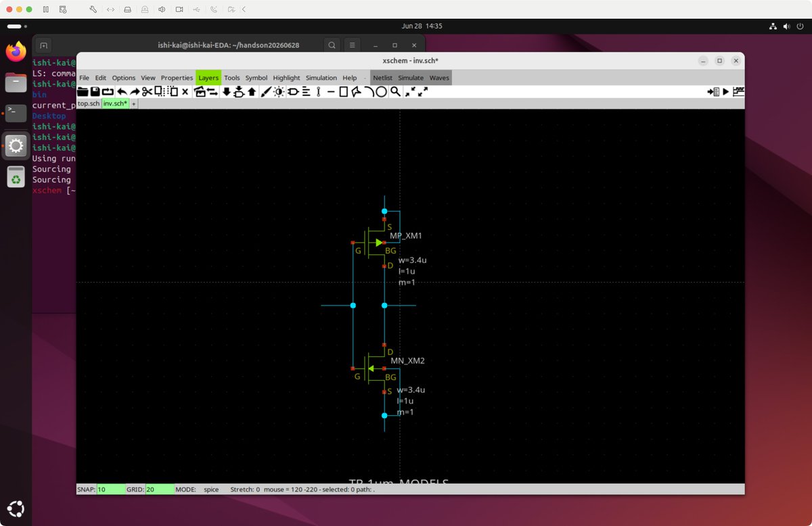This screenshot has height=526, width=812.
Task: Select the draw arc tool icon
Action: click(x=369, y=91)
